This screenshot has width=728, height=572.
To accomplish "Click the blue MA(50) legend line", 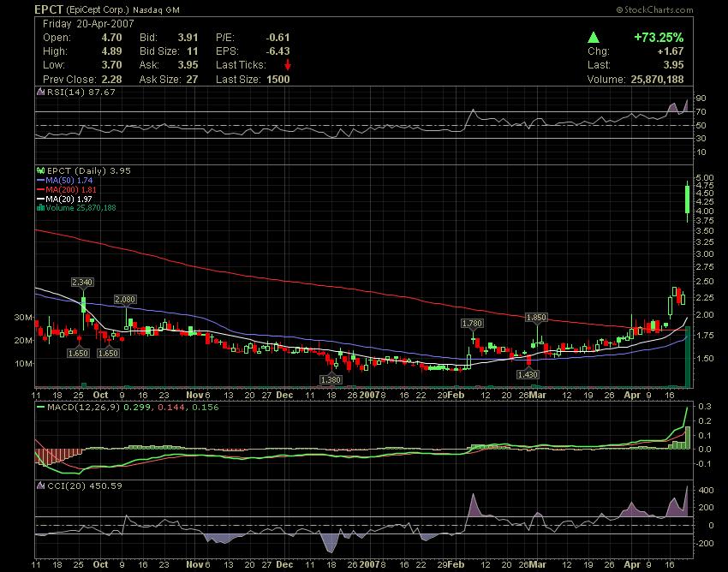I will pyautogui.click(x=41, y=180).
